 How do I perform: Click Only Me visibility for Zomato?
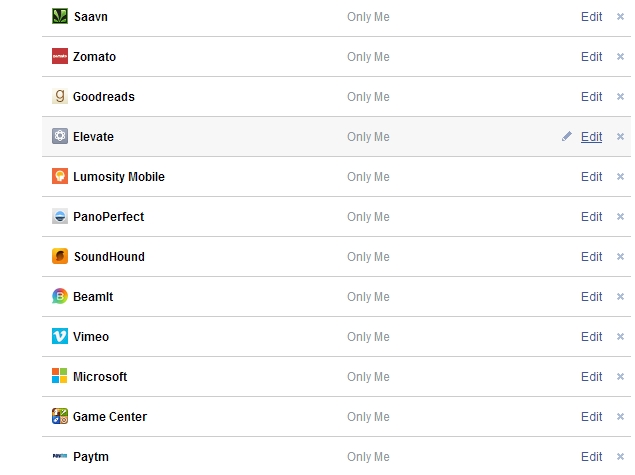pyautogui.click(x=368, y=57)
